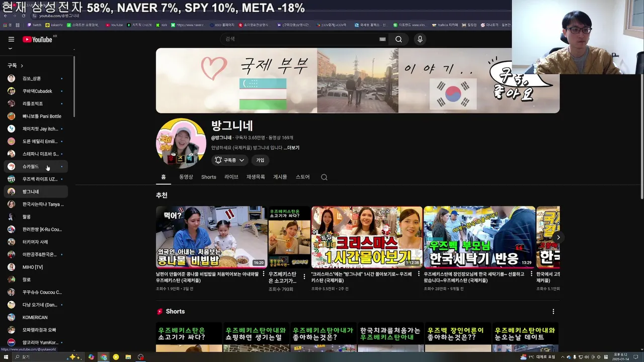Switch to the channel Shorts tab
Screen dimensions: 644x362
click(209, 177)
